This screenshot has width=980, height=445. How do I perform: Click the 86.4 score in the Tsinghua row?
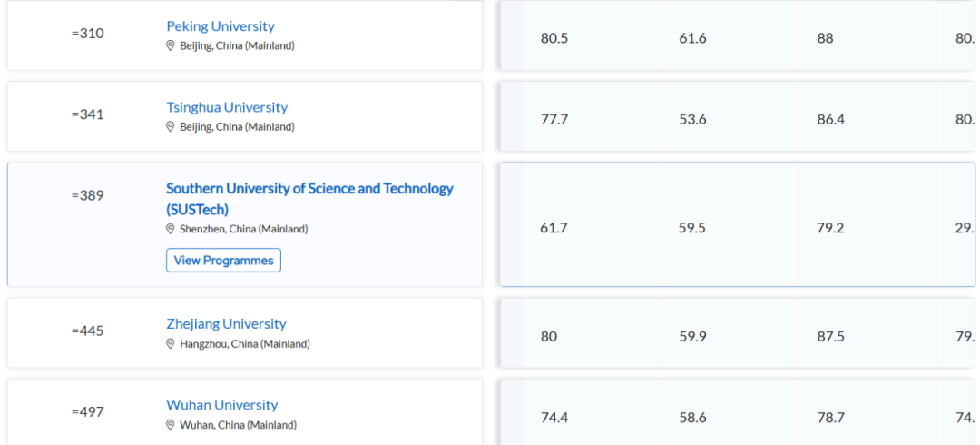coord(830,120)
